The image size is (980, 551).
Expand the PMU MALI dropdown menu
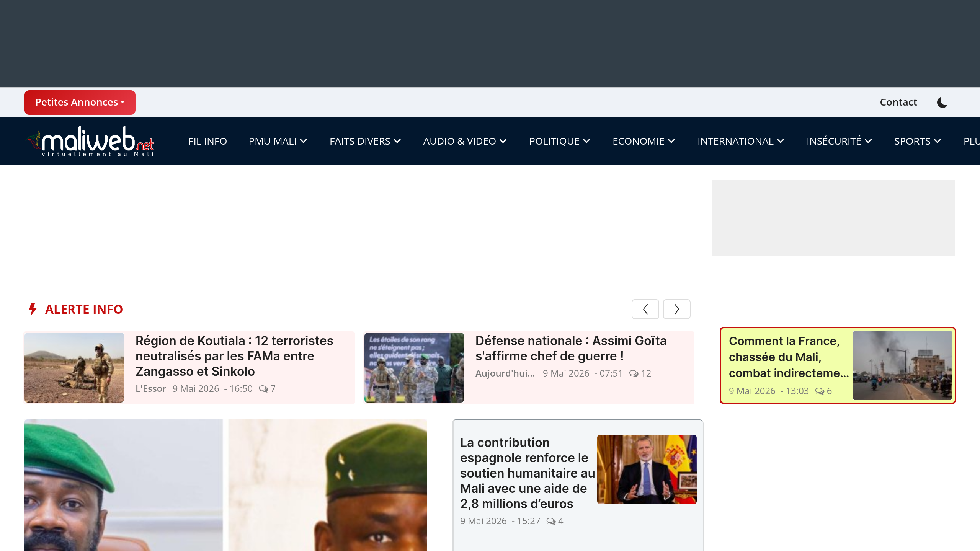[x=278, y=141]
